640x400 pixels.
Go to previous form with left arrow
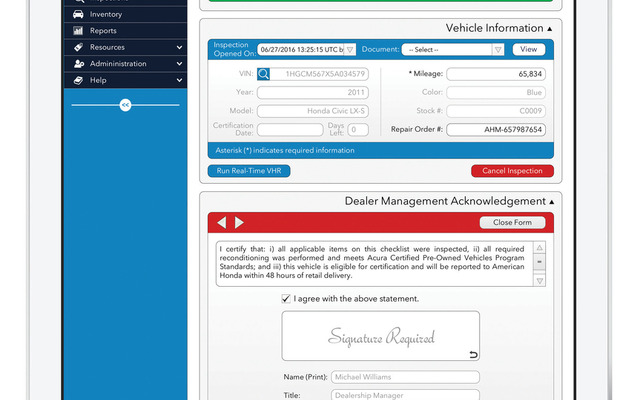(x=222, y=222)
